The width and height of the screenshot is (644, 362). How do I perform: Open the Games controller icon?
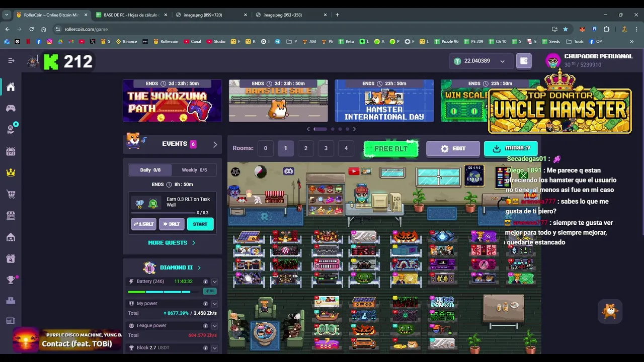coord(11,108)
